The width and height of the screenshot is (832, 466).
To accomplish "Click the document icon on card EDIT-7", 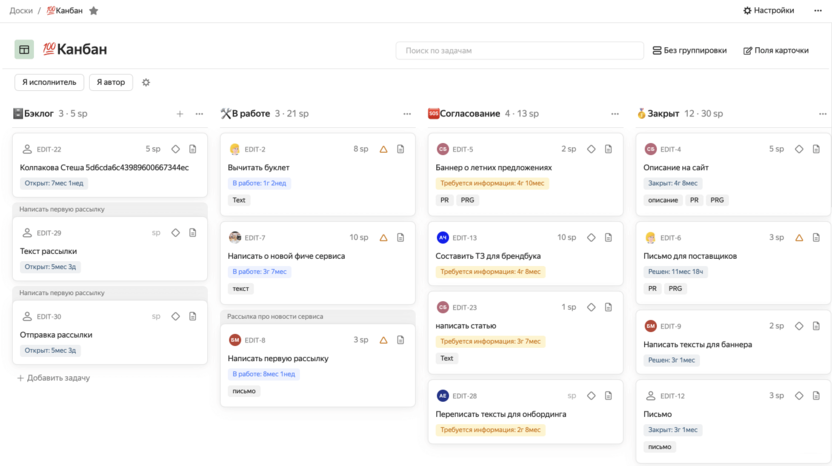I will (400, 237).
